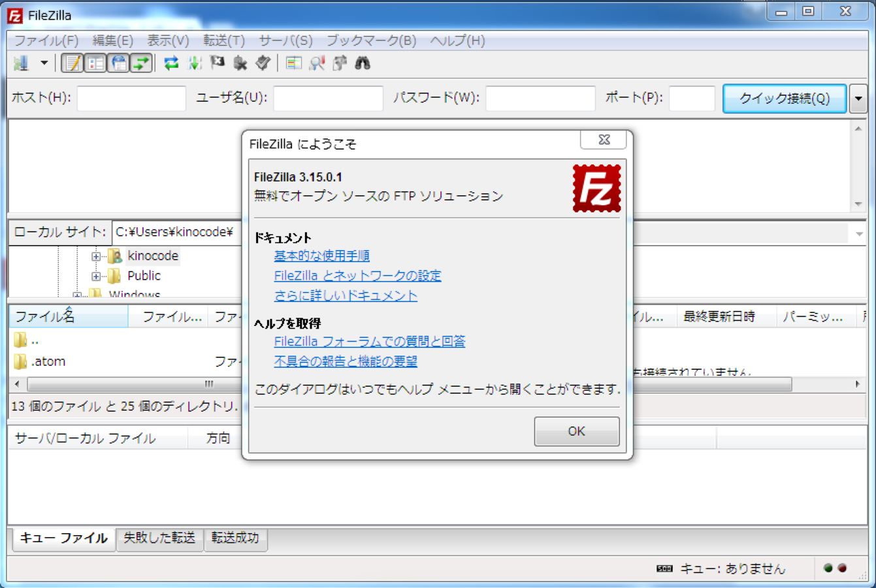Click the message log scroll-up arrow
Screen dimensions: 876x588
pos(858,129)
